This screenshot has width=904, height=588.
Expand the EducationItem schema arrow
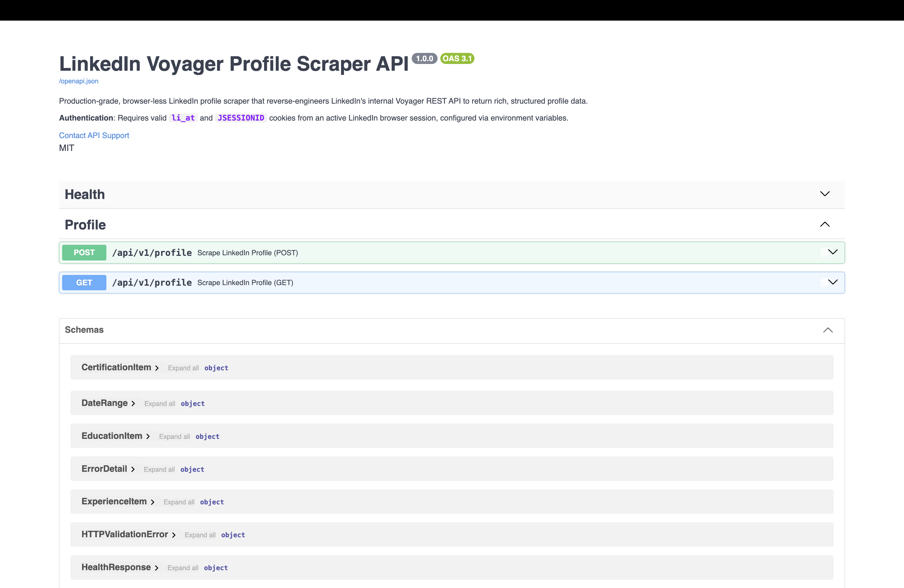[148, 436]
